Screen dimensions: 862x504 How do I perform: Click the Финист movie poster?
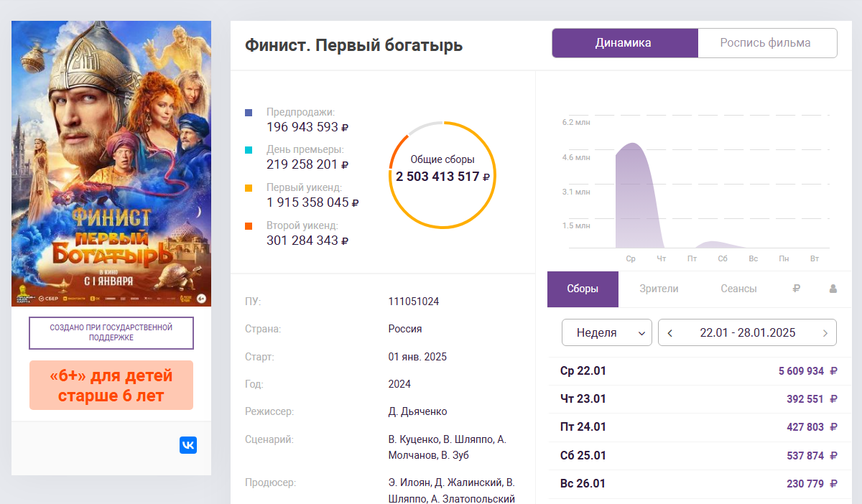pyautogui.click(x=111, y=163)
